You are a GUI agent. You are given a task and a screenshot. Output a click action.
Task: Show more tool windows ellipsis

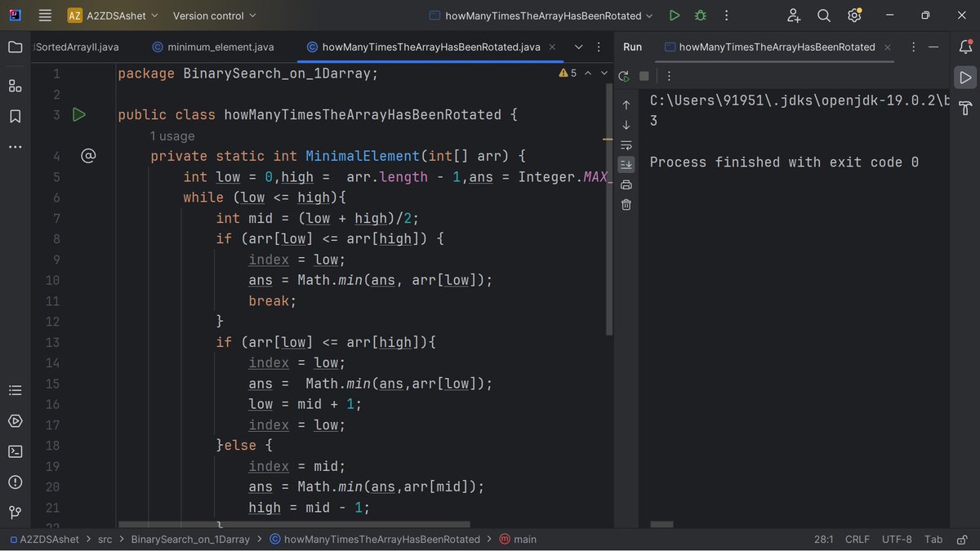pyautogui.click(x=15, y=147)
